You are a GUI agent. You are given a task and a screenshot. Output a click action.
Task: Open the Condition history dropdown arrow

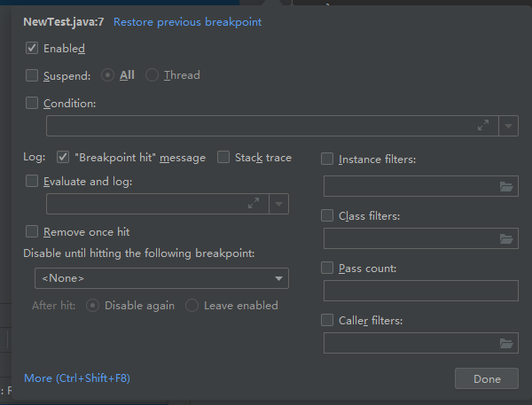click(x=508, y=126)
